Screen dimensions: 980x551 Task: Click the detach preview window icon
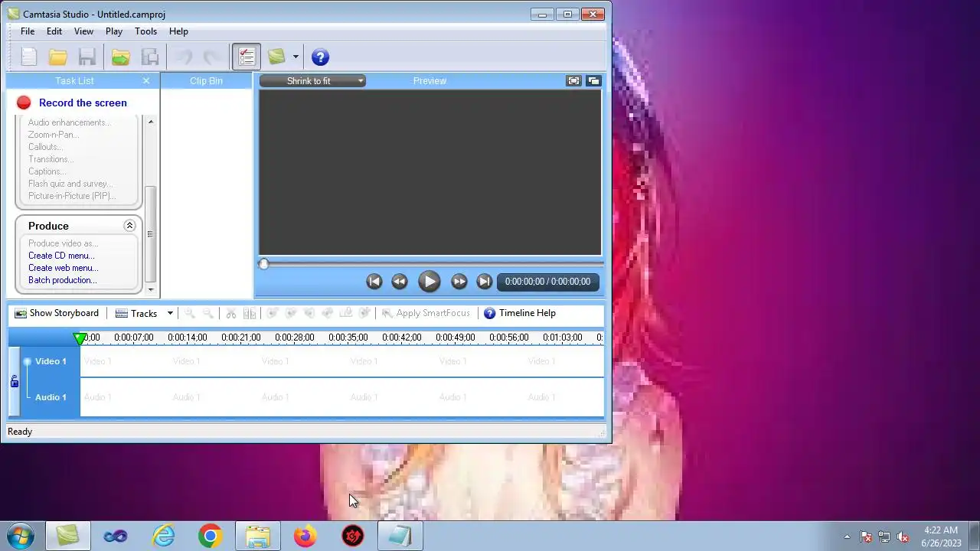click(593, 80)
